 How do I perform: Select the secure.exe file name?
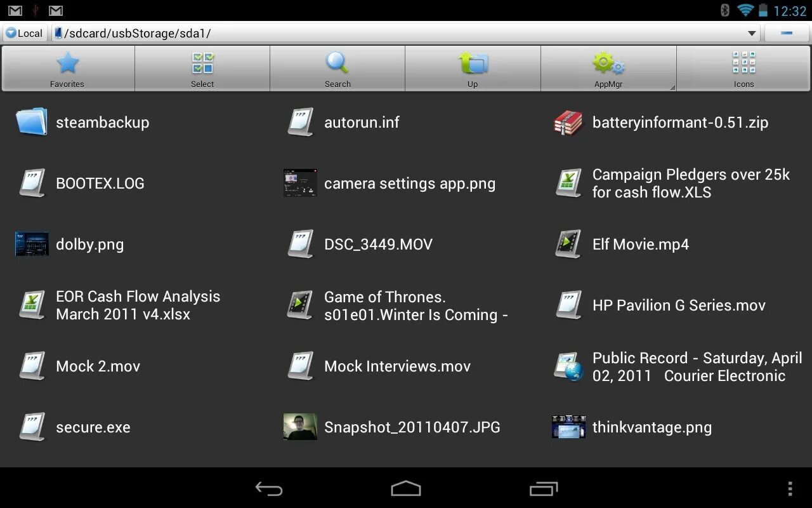(x=93, y=427)
